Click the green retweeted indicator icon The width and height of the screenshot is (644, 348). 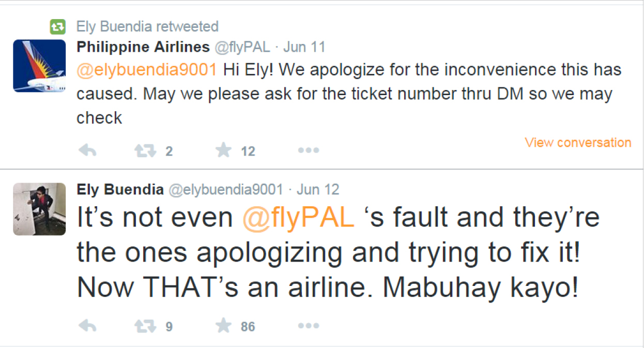57,26
